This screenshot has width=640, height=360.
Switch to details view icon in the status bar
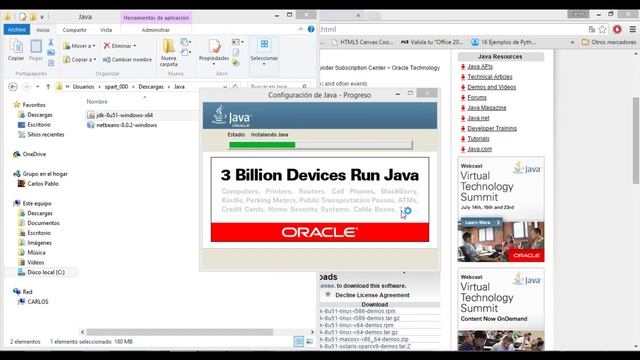[299, 342]
